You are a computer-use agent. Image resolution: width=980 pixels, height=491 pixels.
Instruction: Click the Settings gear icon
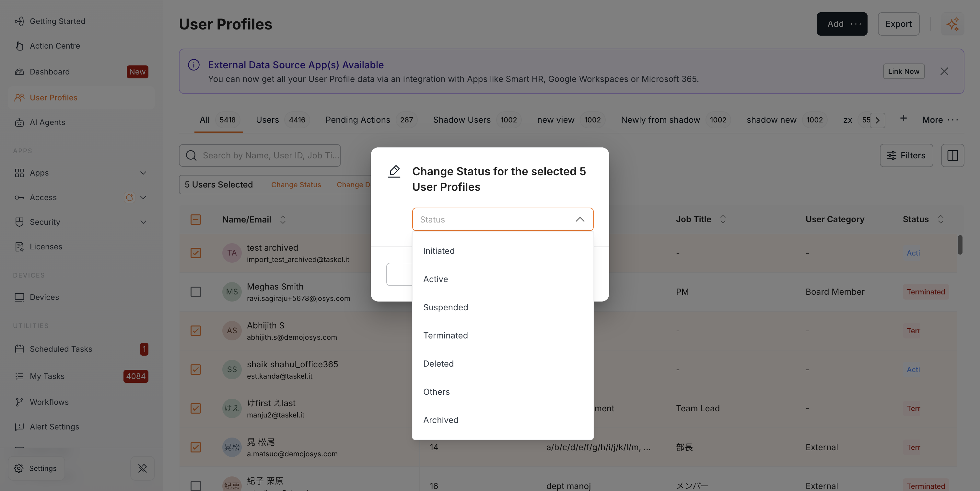19,469
